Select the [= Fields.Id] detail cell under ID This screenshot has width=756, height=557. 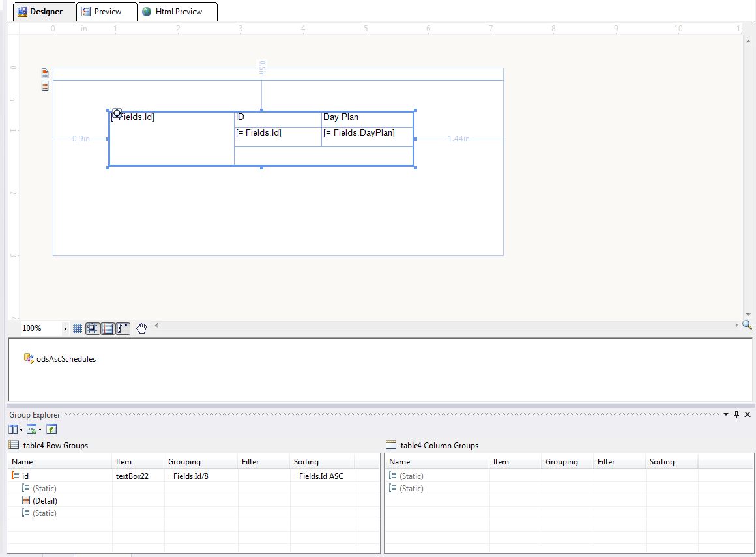(278, 136)
